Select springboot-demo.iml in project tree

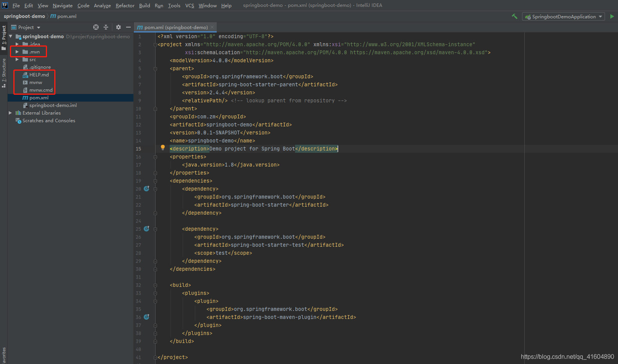click(x=53, y=105)
